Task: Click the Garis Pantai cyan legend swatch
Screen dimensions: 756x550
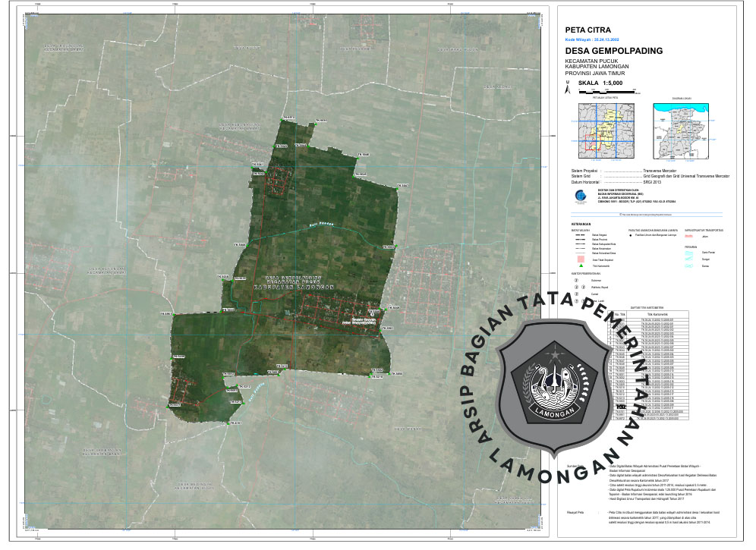Action: (690, 252)
